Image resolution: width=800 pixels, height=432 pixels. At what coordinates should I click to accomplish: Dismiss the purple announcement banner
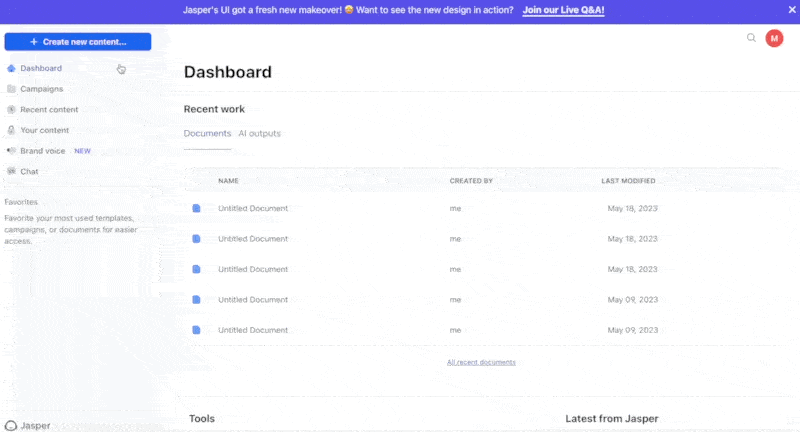click(x=792, y=10)
